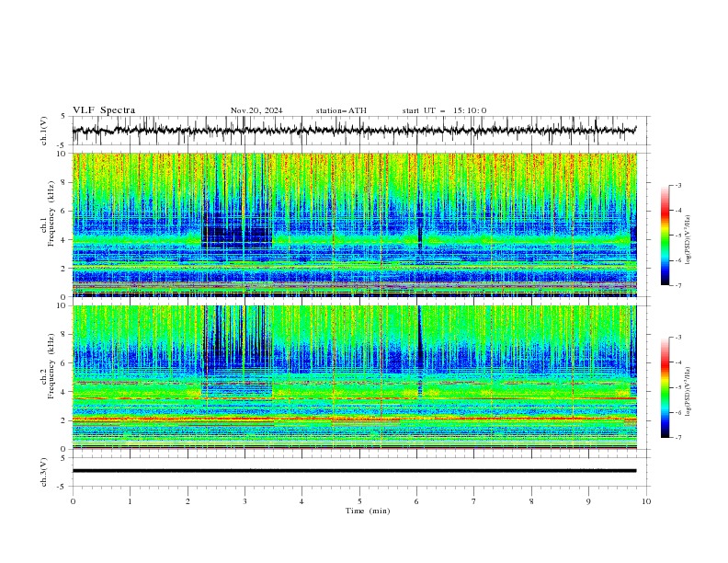This screenshot has width=728, height=563.
Task: Click time axis tick label "7"
Action: coord(474,501)
